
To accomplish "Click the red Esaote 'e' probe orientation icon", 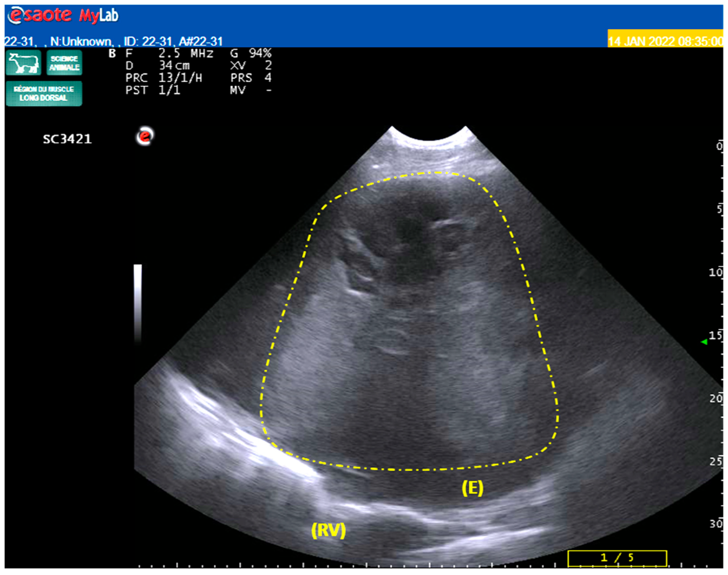I will click(145, 136).
